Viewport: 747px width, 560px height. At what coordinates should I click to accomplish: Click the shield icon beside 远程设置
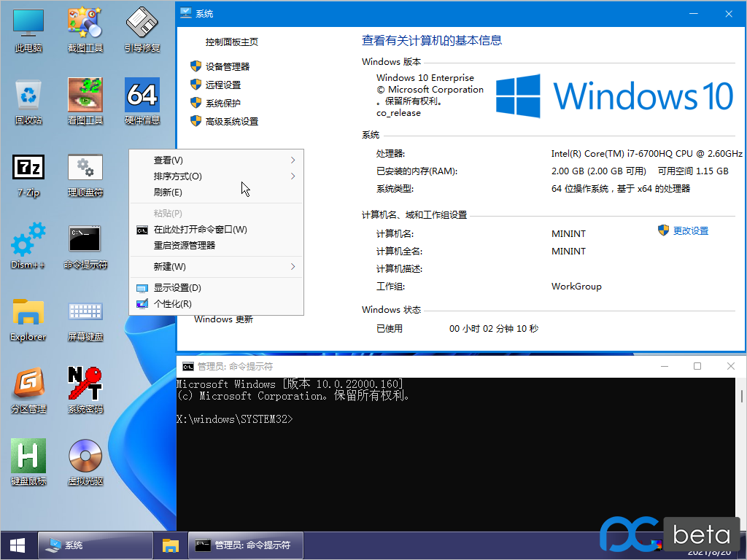(x=196, y=85)
